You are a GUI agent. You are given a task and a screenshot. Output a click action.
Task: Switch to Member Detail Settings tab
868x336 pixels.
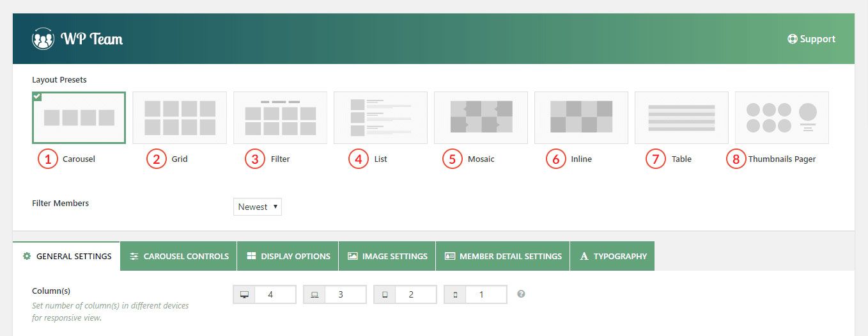pos(502,256)
